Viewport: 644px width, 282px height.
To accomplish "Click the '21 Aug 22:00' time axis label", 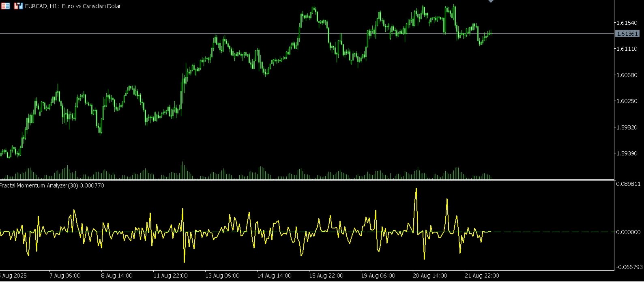I will point(482,276).
